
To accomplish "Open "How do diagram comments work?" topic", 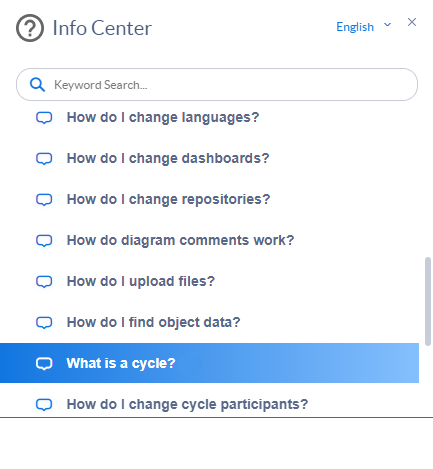I will point(180,240).
